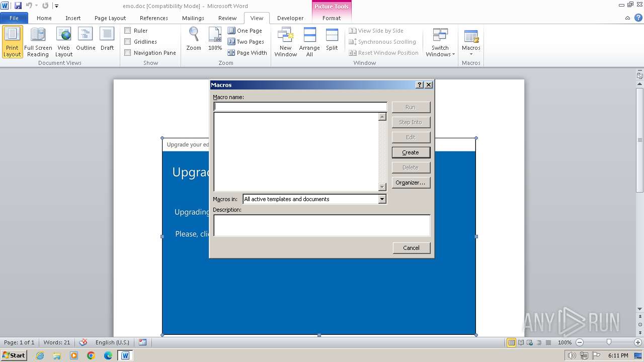Close the Macros dialog with X
The height and width of the screenshot is (362, 644).
click(429, 85)
